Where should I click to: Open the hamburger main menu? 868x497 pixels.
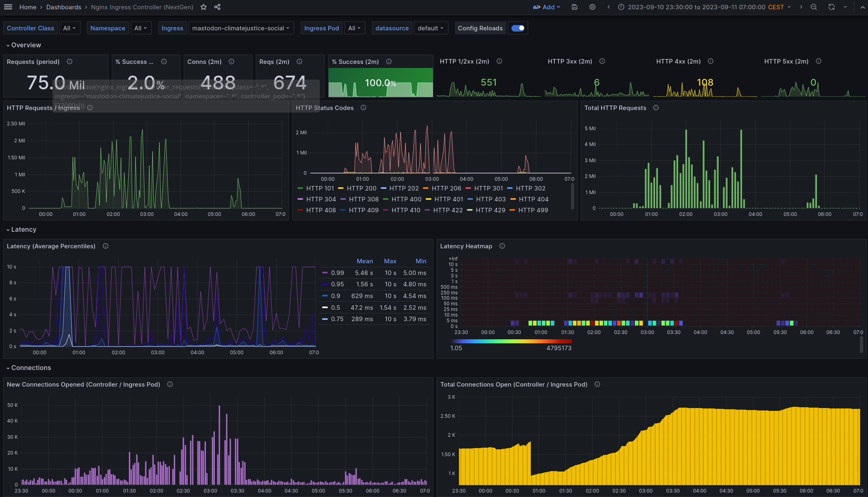tap(8, 7)
